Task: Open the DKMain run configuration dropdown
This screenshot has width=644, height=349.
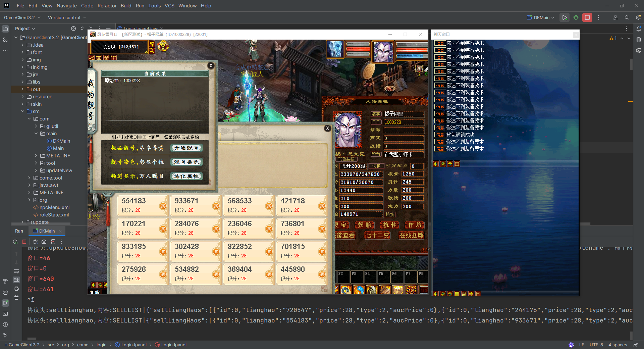Action: [541, 17]
